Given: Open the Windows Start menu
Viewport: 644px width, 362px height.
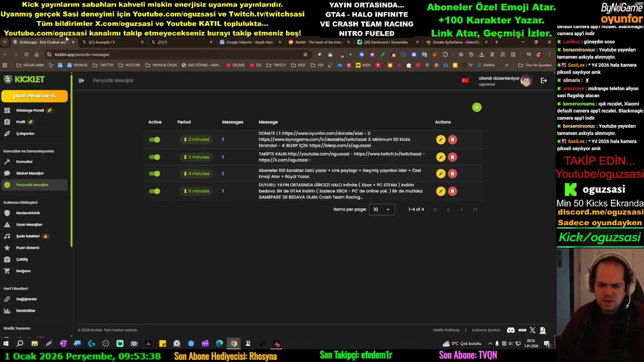Looking at the screenshot, I should click(6, 344).
